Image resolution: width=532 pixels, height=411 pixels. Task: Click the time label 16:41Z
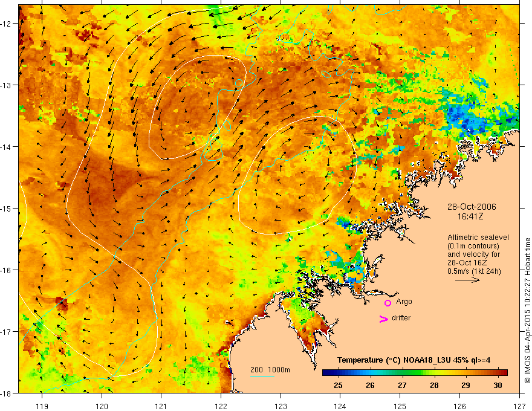470,216
